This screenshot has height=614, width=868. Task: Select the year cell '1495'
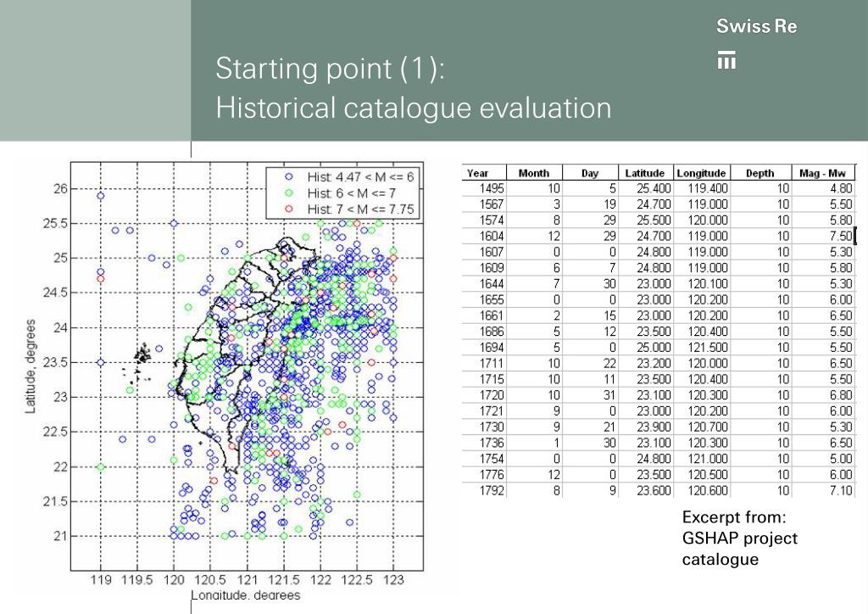[x=492, y=188]
